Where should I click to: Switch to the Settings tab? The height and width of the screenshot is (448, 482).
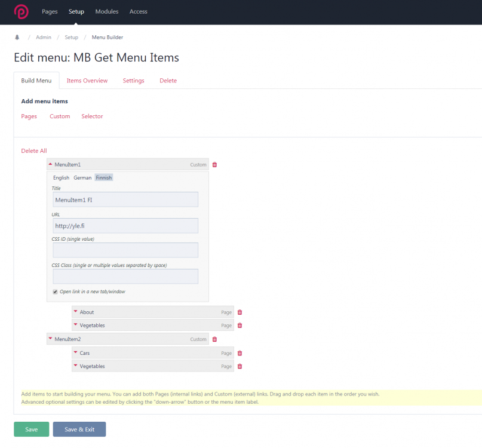[133, 80]
